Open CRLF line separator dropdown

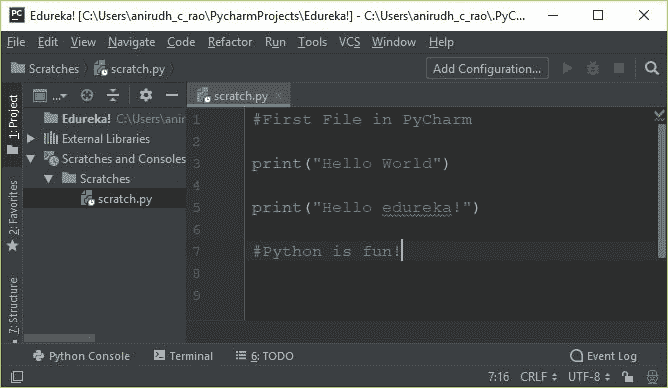pyautogui.click(x=538, y=377)
